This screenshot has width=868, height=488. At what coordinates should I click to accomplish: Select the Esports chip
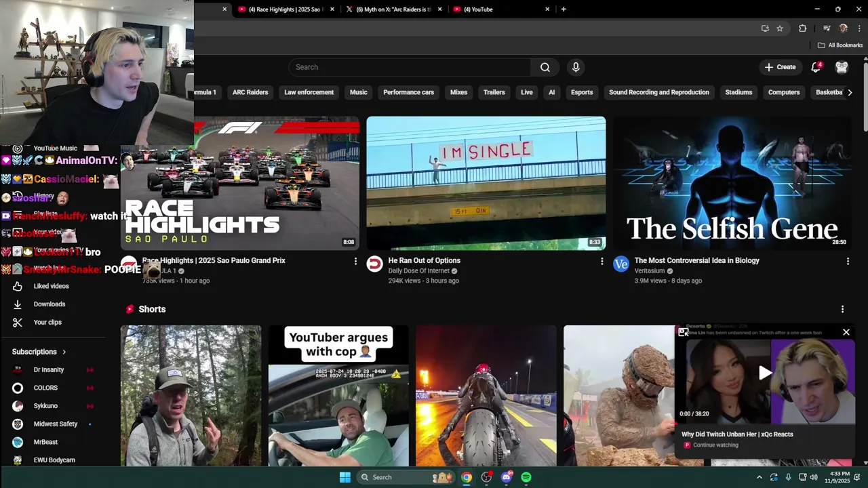tap(582, 92)
